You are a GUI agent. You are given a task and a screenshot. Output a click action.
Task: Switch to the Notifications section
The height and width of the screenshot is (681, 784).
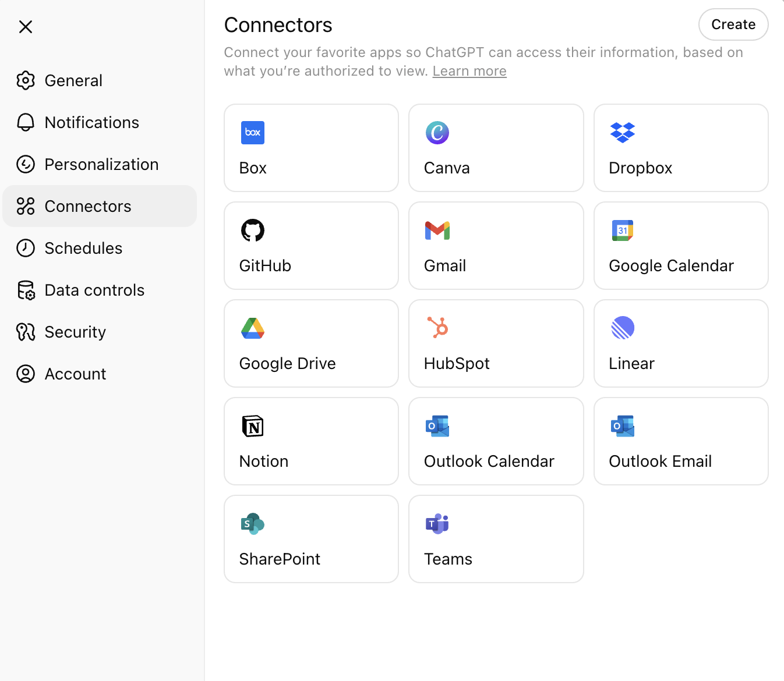(91, 122)
